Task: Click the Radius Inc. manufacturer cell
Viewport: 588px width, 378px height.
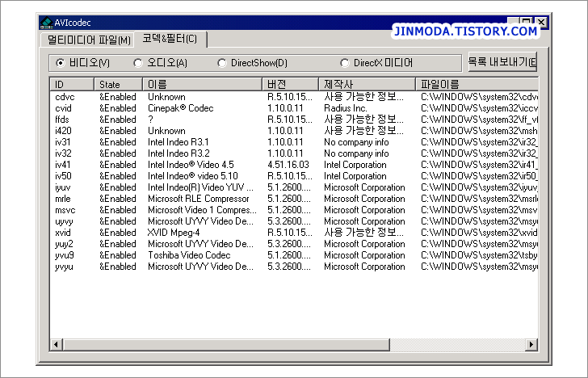Action: 346,108
